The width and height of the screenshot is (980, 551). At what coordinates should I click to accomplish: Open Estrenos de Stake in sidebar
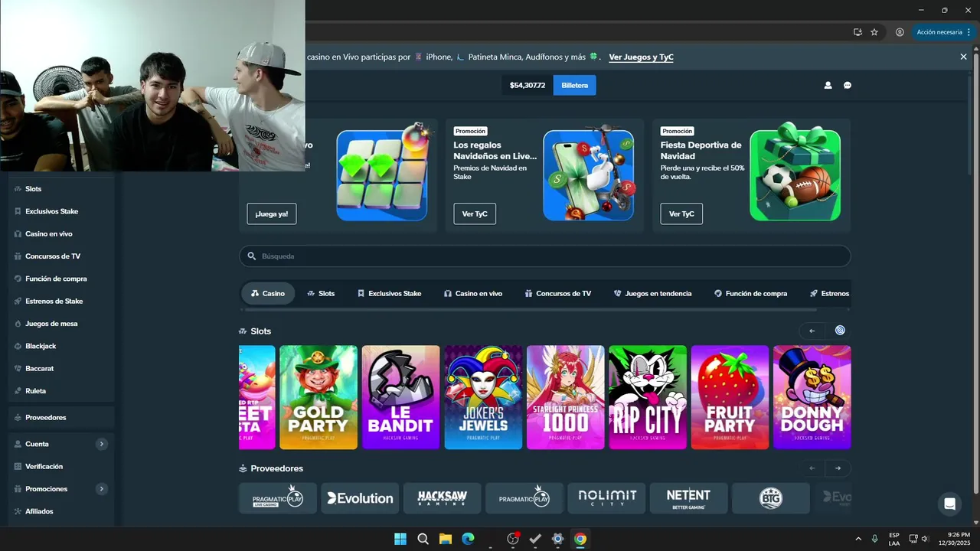61,301
